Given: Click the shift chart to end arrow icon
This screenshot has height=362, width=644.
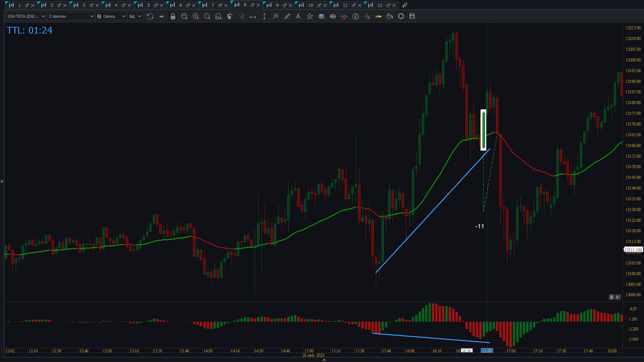Looking at the screenshot, I should coord(161,16).
